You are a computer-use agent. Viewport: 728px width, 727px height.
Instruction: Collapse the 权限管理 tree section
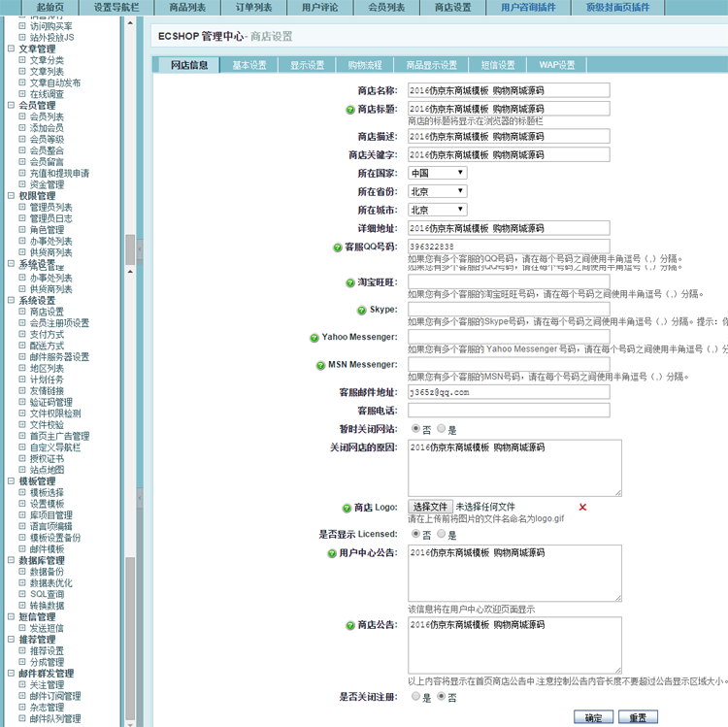pyautogui.click(x=11, y=195)
